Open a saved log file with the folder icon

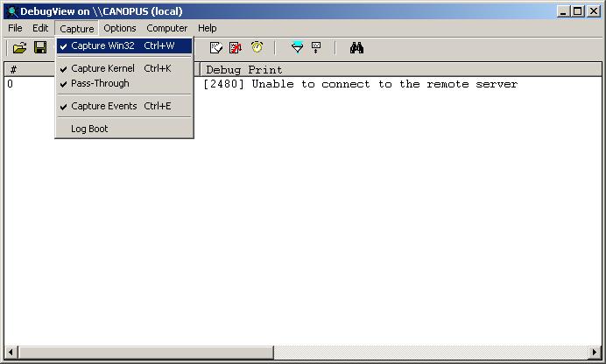pos(20,48)
